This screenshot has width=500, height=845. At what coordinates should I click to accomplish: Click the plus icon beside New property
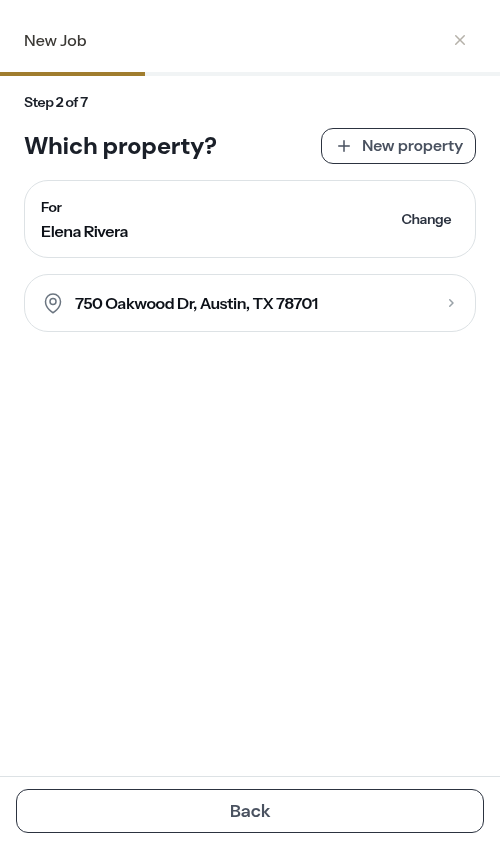tap(344, 146)
